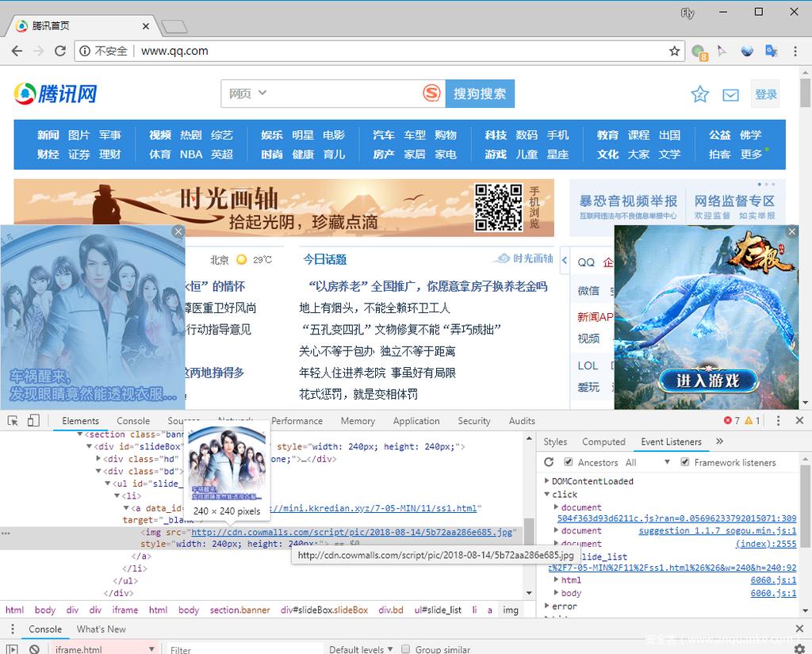Open the What's New tab
Screen dimensions: 812x654
click(101, 629)
